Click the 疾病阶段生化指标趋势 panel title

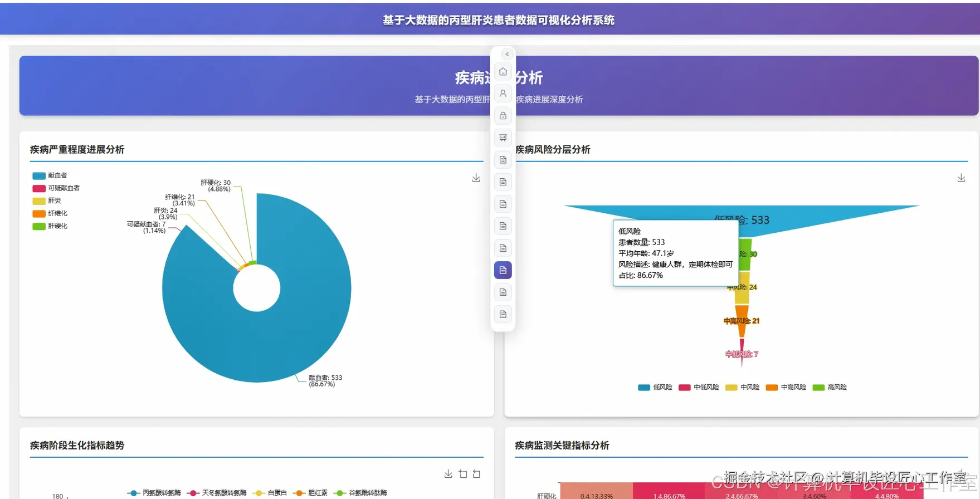[x=77, y=445]
